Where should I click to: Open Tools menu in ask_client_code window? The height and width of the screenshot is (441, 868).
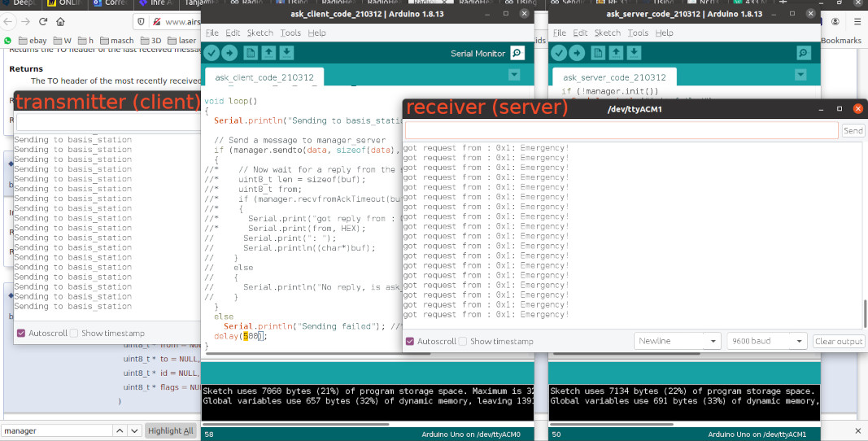(290, 33)
